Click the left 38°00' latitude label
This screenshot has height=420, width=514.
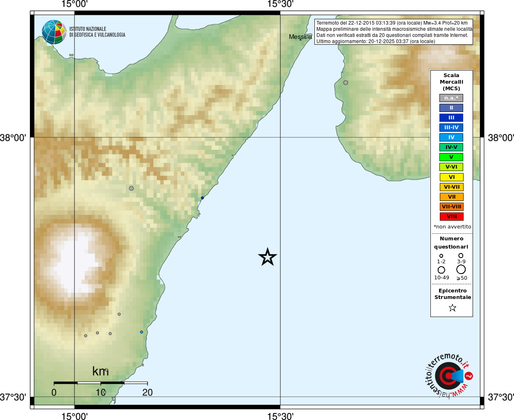[x=13, y=138]
